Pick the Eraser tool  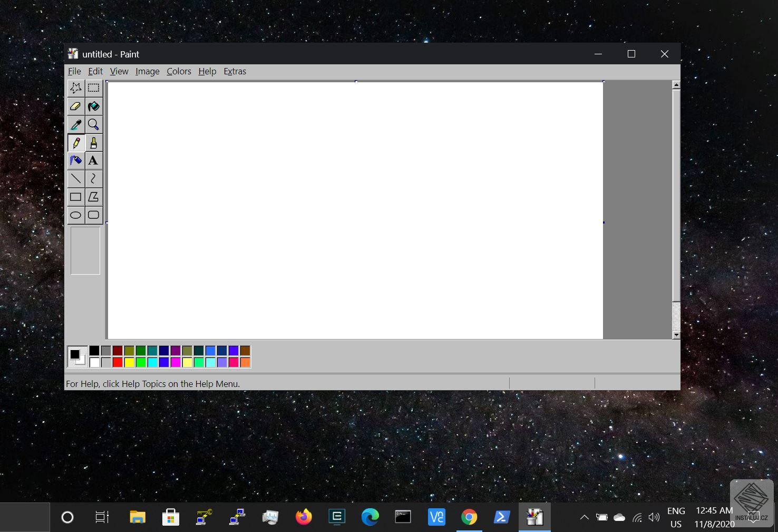point(76,107)
